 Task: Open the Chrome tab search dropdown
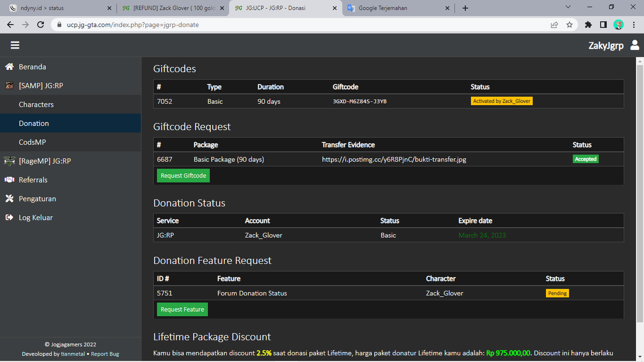click(x=568, y=8)
